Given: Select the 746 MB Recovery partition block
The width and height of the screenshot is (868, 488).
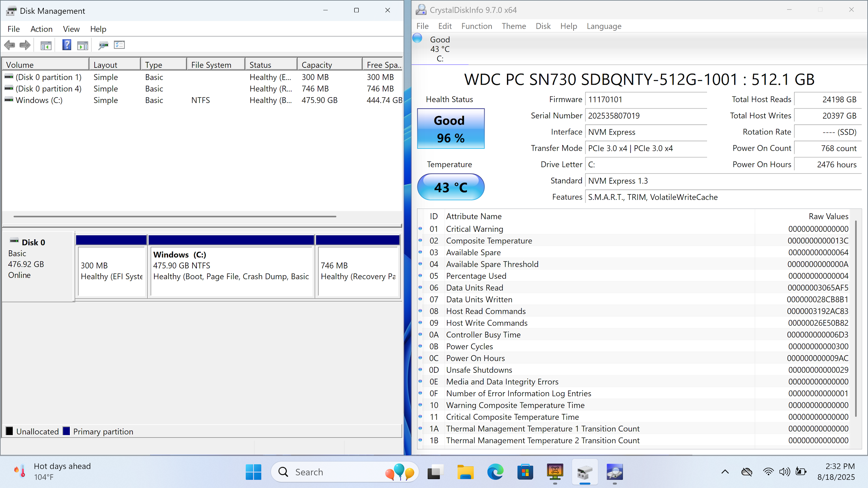Looking at the screenshot, I should point(358,271).
